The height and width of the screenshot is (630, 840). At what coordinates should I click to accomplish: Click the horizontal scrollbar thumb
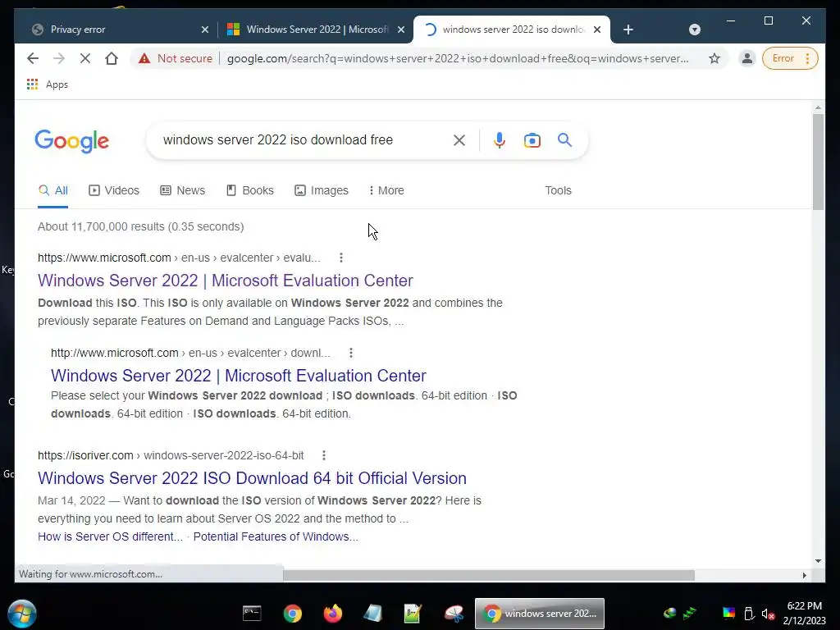(489, 575)
